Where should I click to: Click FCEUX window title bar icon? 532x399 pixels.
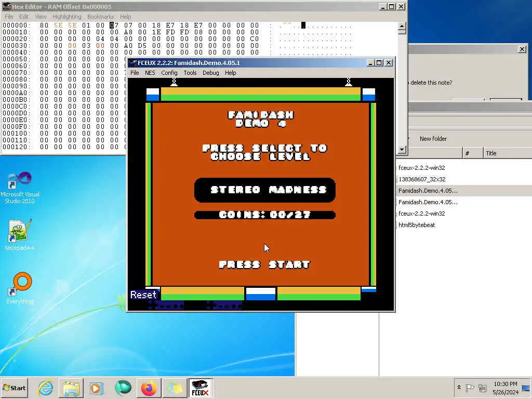click(132, 63)
